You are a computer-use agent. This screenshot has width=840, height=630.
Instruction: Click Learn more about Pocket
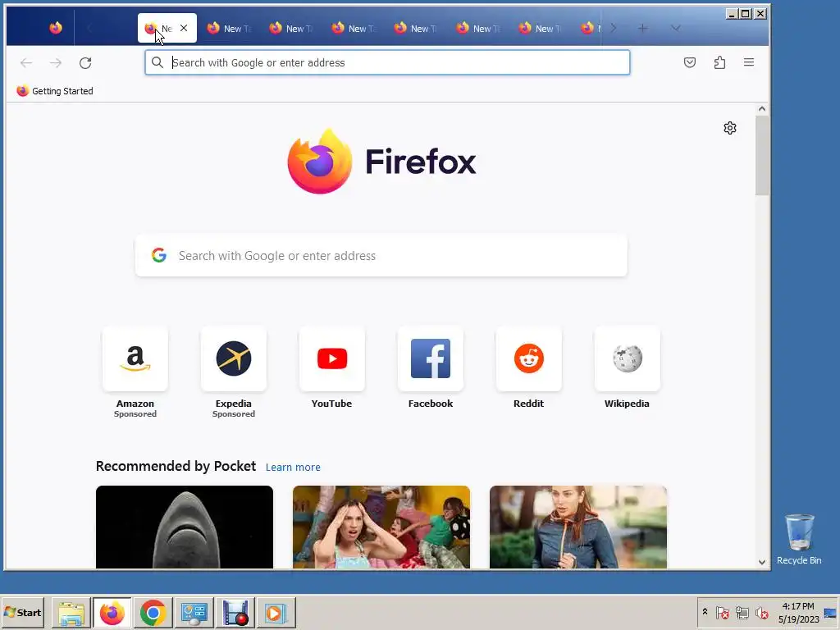click(x=293, y=467)
